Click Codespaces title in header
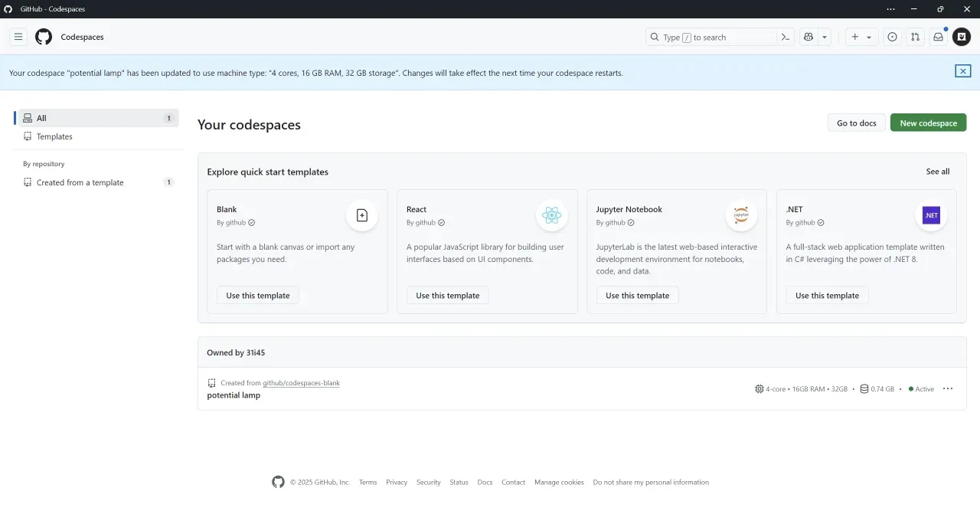 (82, 37)
